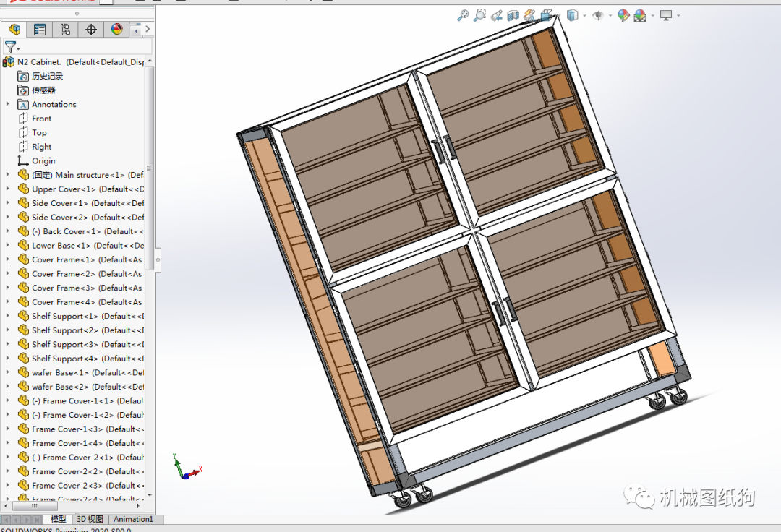This screenshot has height=532, width=781.
Task: Switch to DisplayManager color wheel tab
Action: pyautogui.click(x=116, y=30)
